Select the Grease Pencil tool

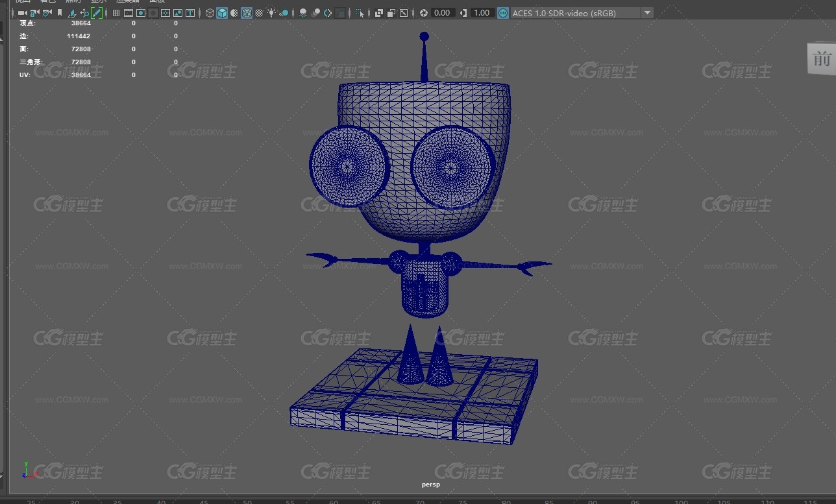tap(97, 13)
